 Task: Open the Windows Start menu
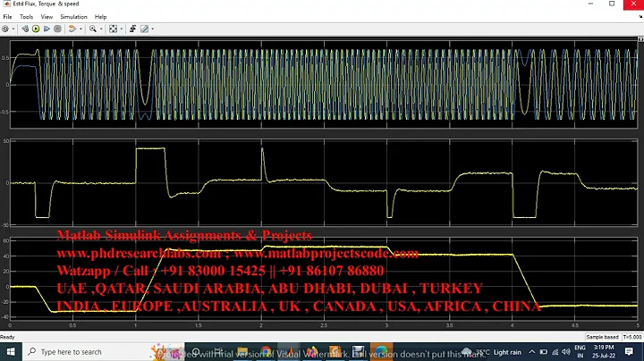click(11, 352)
